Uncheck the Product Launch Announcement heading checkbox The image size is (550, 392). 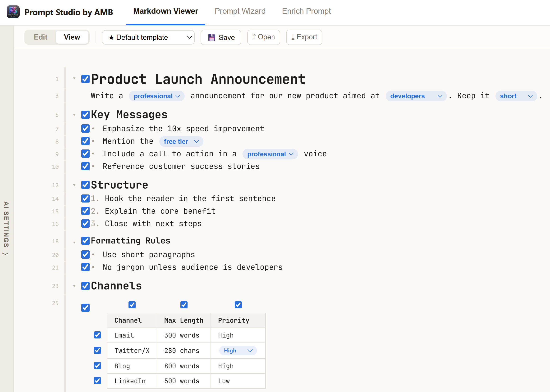click(x=85, y=79)
